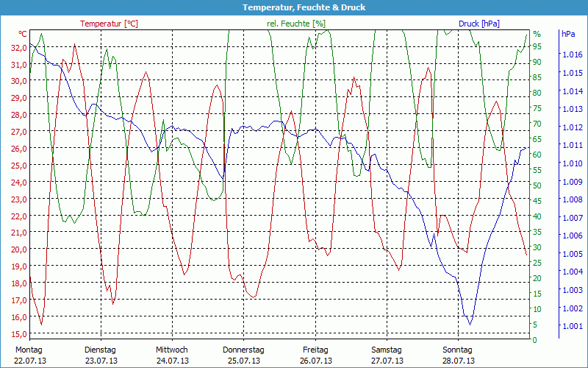The height and width of the screenshot is (368, 588).
Task: Click the 'Donnerstag' day label
Action: coord(243,350)
